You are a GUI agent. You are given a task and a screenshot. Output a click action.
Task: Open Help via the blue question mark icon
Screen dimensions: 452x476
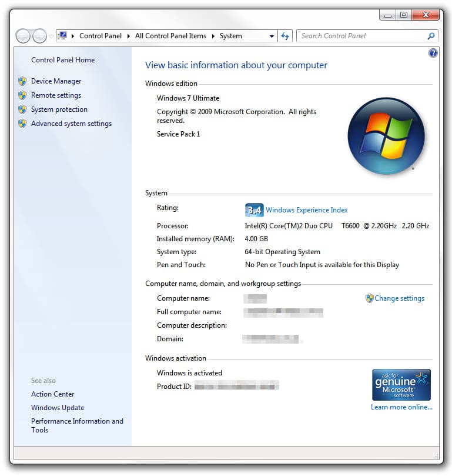433,54
